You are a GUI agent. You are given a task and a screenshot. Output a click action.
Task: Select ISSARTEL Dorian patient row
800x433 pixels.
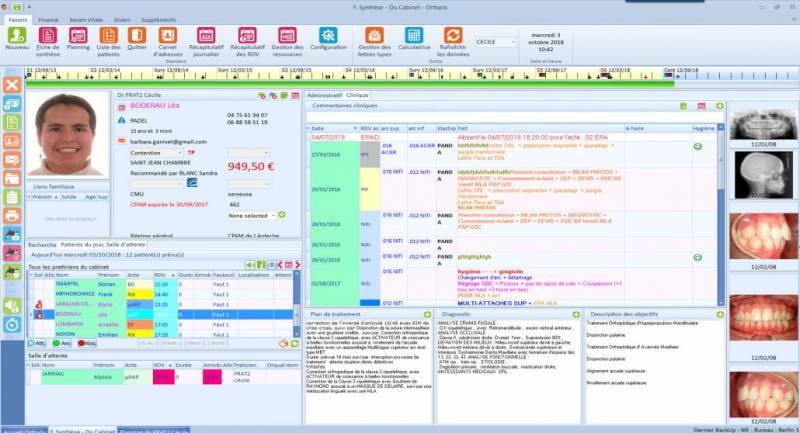[x=162, y=284]
